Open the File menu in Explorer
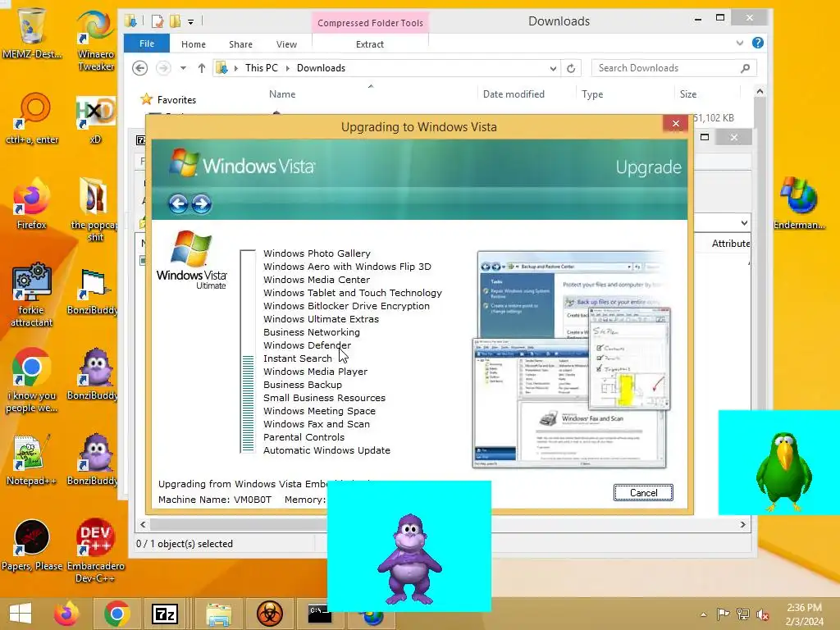The height and width of the screenshot is (630, 840). click(x=147, y=43)
